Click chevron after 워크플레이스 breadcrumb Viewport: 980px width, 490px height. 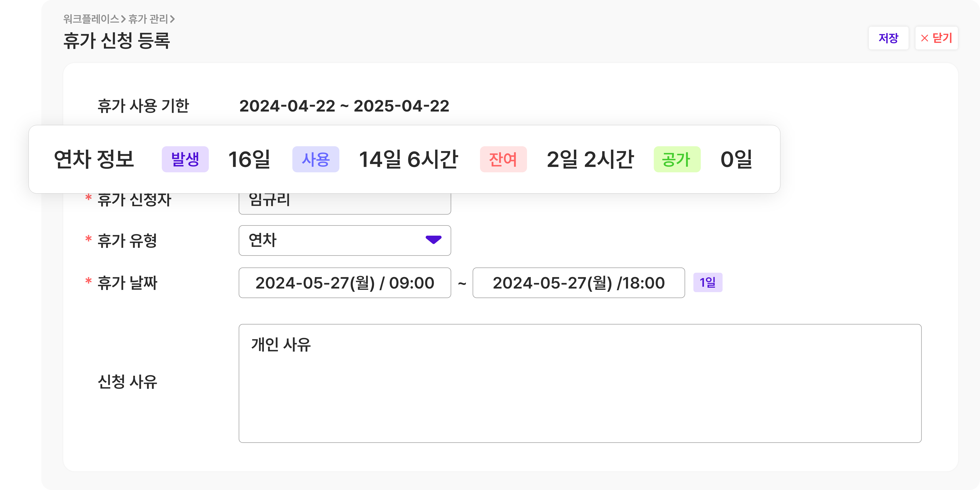[x=123, y=19]
